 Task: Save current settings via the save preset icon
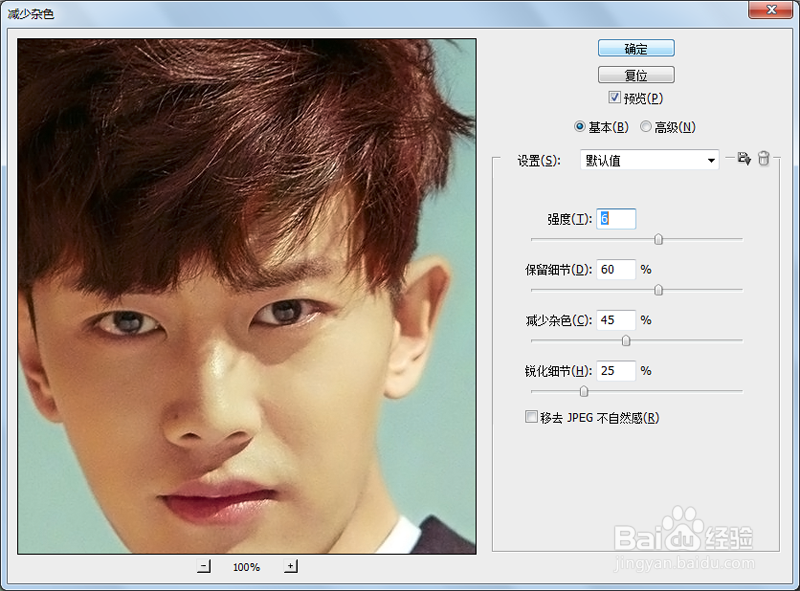pyautogui.click(x=744, y=159)
